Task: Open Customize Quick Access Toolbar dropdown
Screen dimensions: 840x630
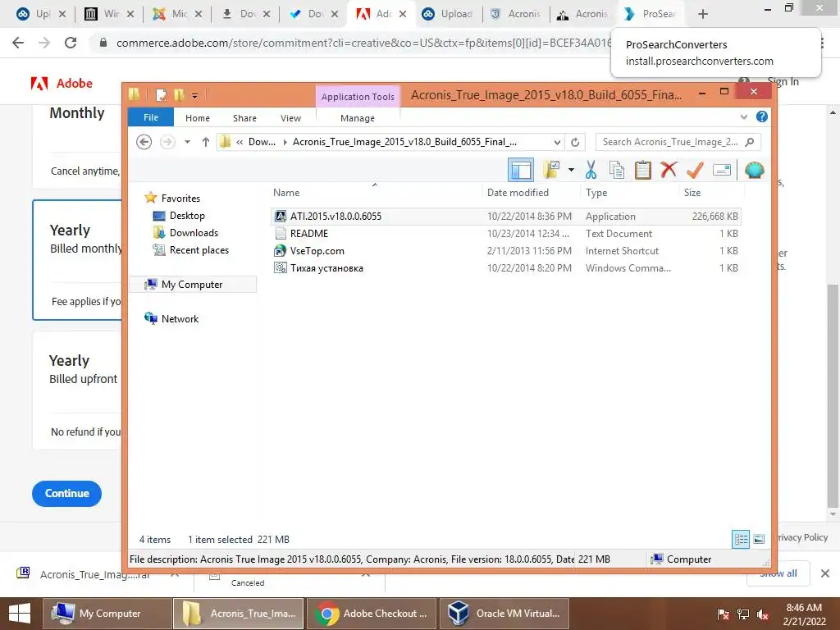Action: click(x=195, y=96)
